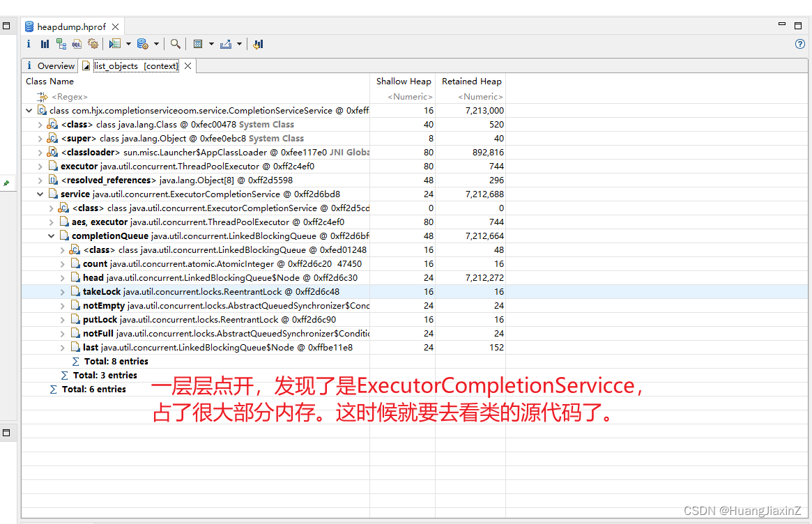
Task: Click the Group Result By table icon
Action: click(x=198, y=44)
